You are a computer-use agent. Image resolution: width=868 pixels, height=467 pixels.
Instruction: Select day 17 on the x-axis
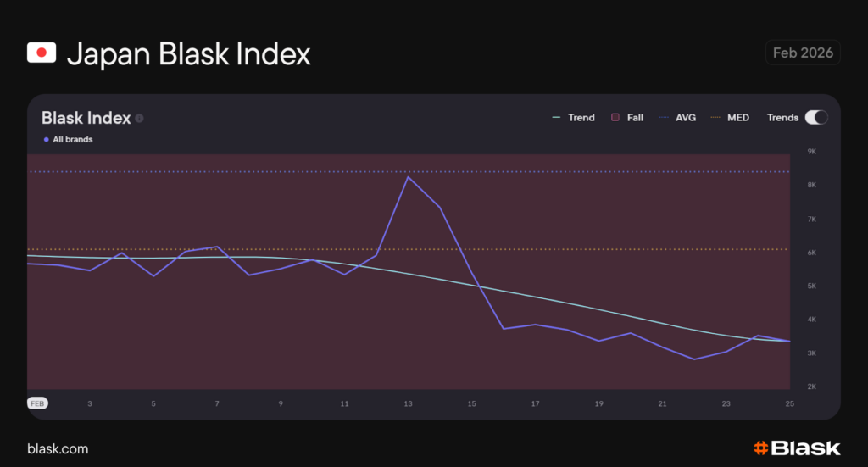(x=535, y=403)
